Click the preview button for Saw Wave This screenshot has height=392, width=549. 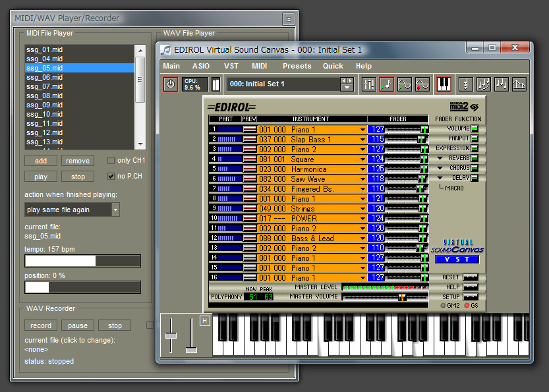[x=249, y=179]
